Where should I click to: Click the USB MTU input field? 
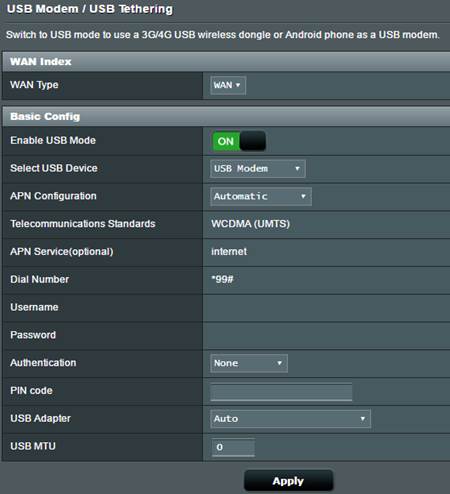click(x=233, y=447)
